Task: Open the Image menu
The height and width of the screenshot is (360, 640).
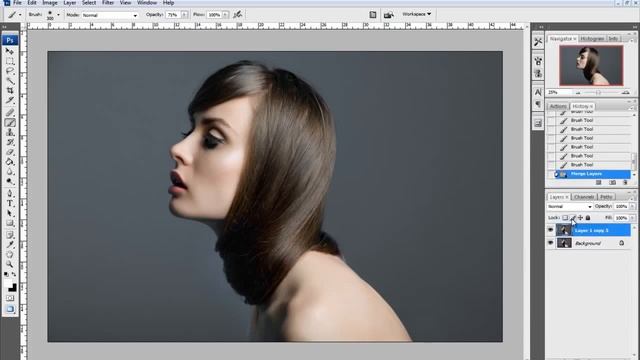Action: pyautogui.click(x=50, y=3)
